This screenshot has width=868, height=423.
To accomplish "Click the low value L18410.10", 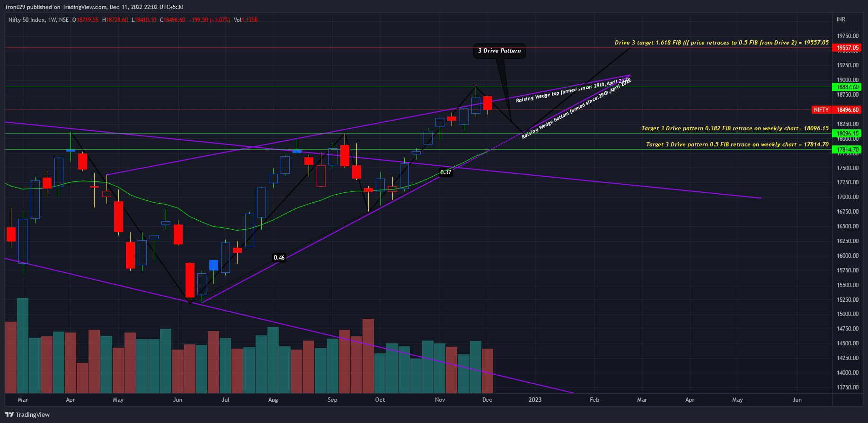I will pos(144,20).
